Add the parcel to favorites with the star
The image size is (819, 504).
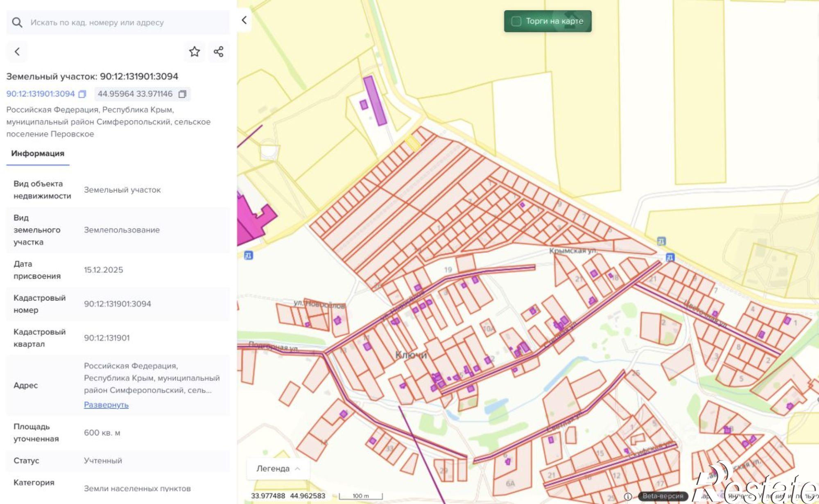pyautogui.click(x=195, y=52)
